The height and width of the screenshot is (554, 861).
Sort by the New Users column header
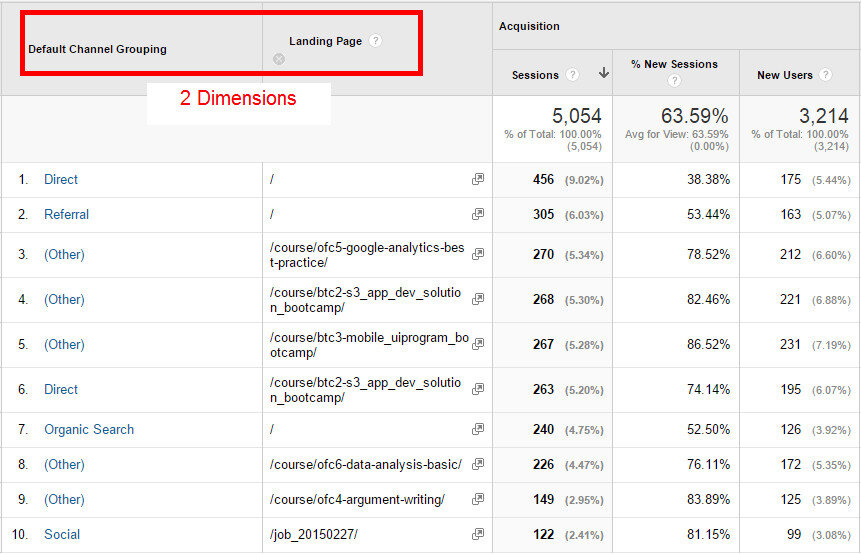(782, 75)
